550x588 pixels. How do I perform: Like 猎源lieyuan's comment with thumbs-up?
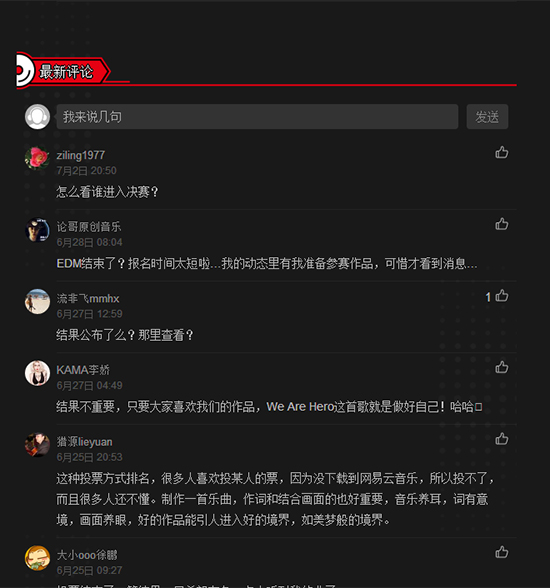click(502, 439)
